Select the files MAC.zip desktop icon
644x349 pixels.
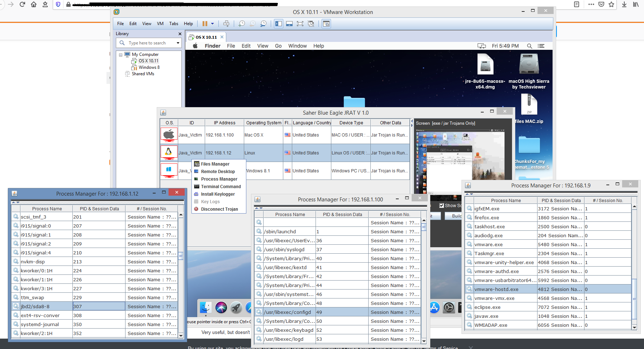529,108
